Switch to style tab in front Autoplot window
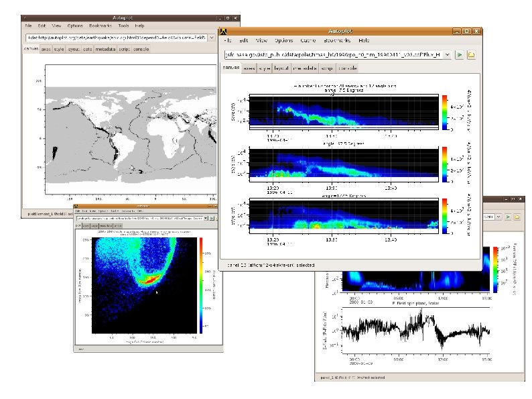 tap(264, 68)
